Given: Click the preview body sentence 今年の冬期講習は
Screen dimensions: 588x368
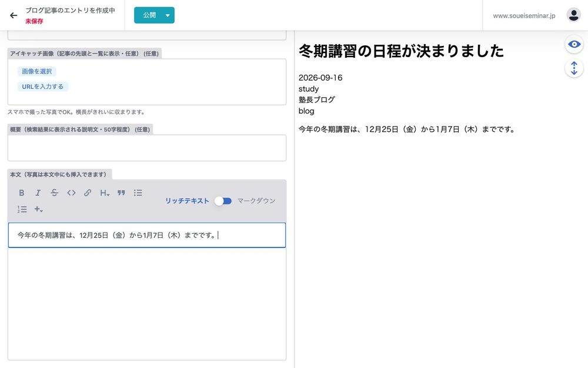Looking at the screenshot, I should pyautogui.click(x=407, y=129).
